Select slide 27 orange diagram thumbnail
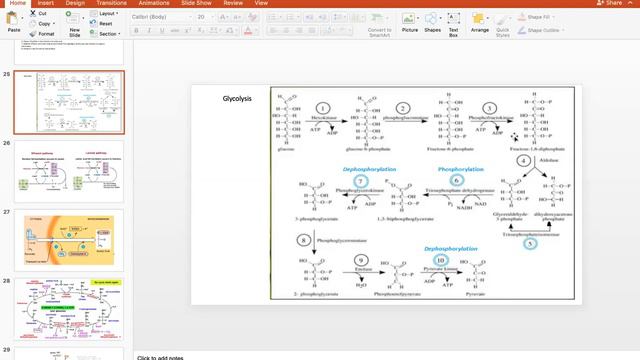 69,240
